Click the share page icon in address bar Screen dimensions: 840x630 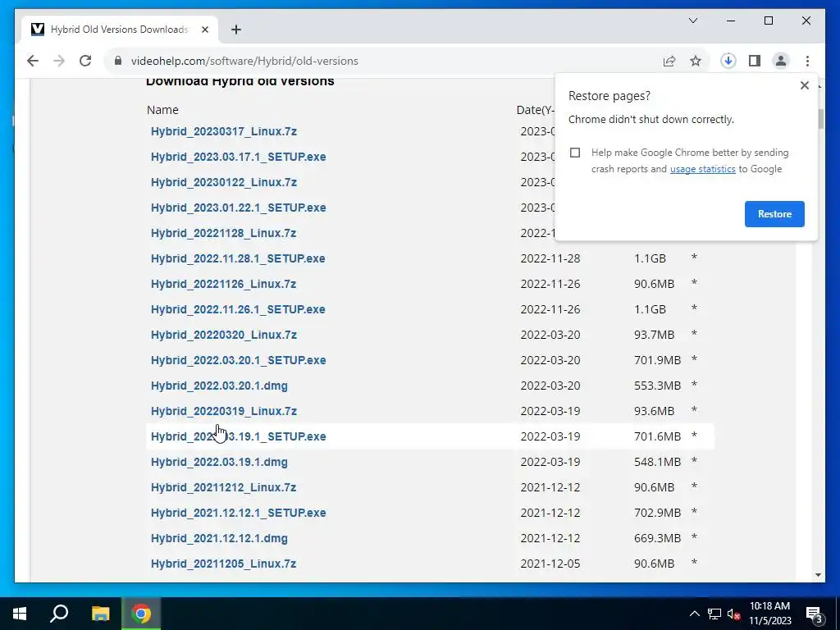[x=669, y=61]
